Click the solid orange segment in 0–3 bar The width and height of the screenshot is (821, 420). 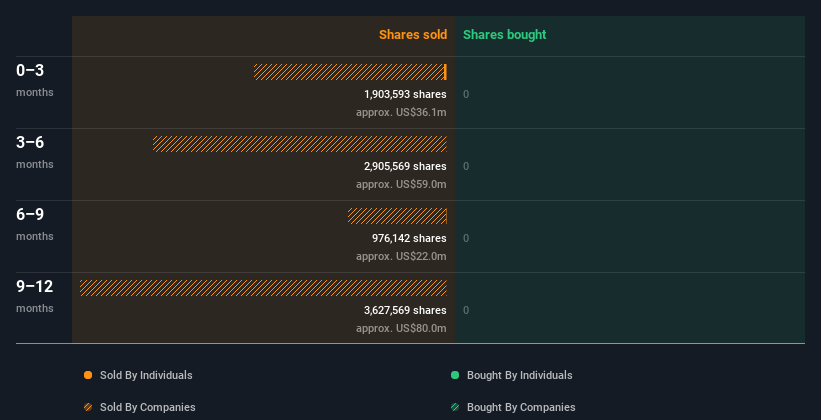pyautogui.click(x=445, y=72)
